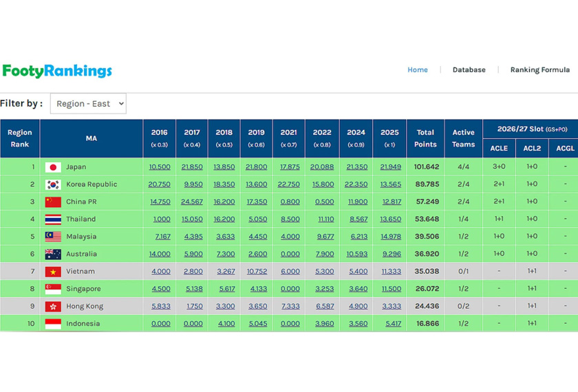Select the Vietnam flag icon

(53, 272)
